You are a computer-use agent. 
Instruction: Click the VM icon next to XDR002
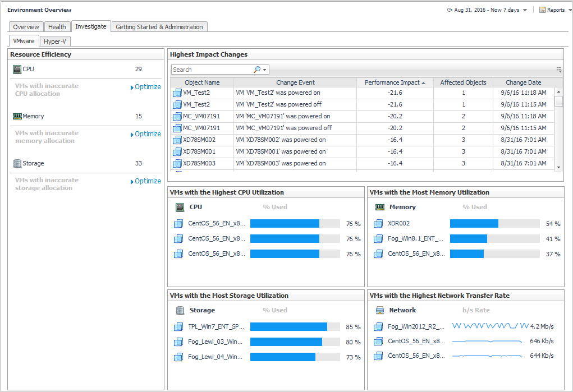[x=379, y=223]
